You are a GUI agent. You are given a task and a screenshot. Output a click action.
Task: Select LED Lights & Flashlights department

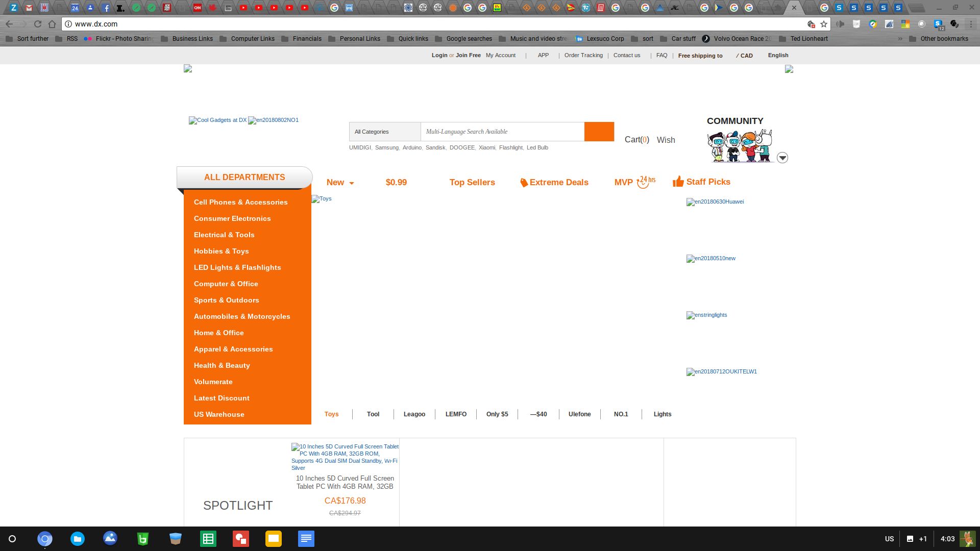tap(237, 267)
